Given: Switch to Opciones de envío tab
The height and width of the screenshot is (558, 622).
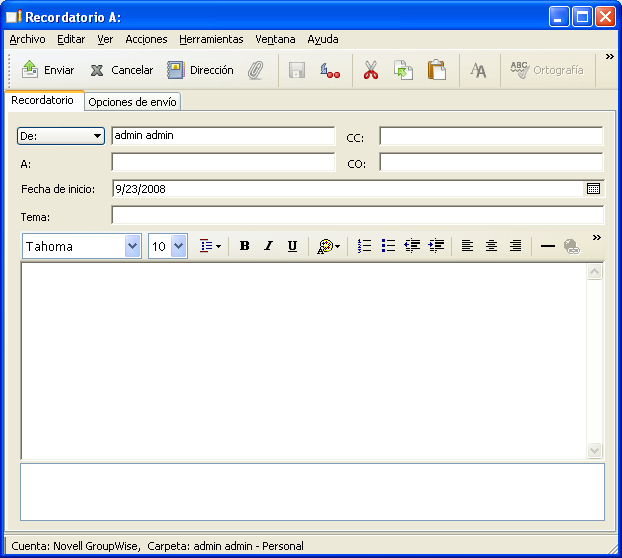Looking at the screenshot, I should [x=132, y=101].
